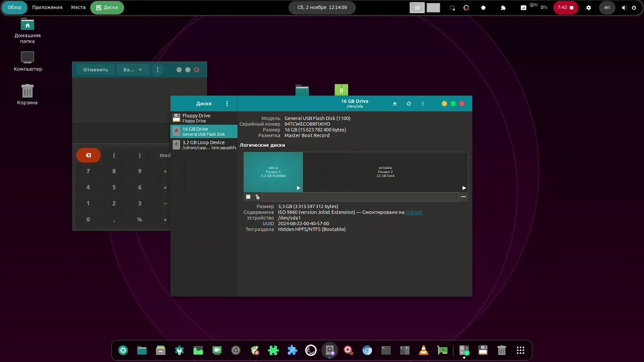Open the volume control in top bar
Image resolution: width=644 pixels, height=362 pixels.
click(624, 8)
